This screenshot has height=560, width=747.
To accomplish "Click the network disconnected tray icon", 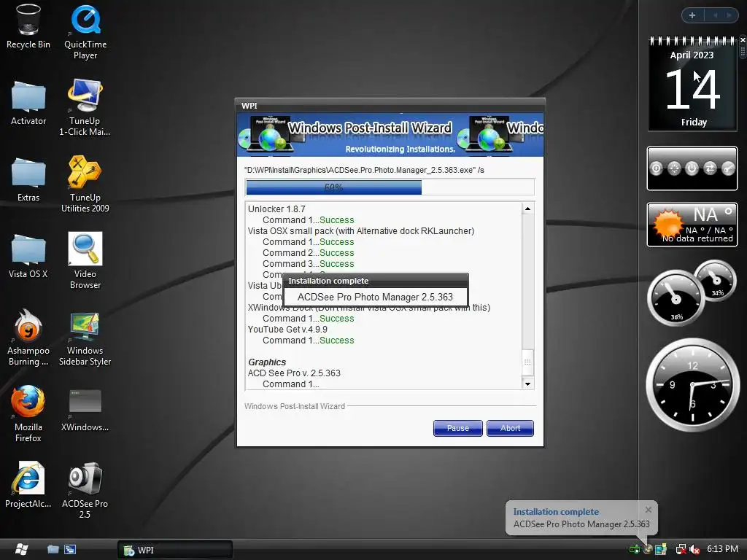I will pyautogui.click(x=681, y=550).
